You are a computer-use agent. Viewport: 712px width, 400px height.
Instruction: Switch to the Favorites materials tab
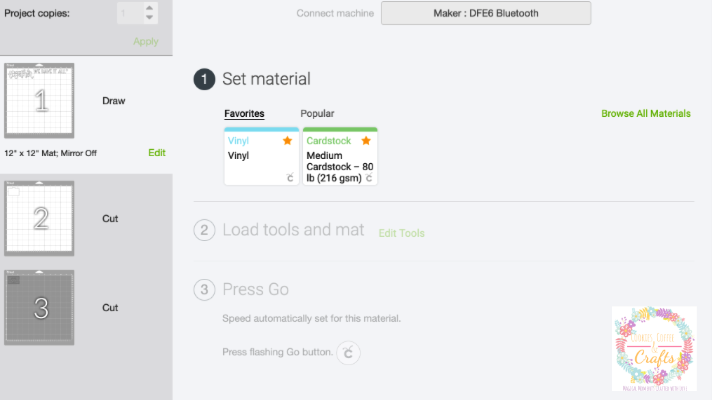244,114
